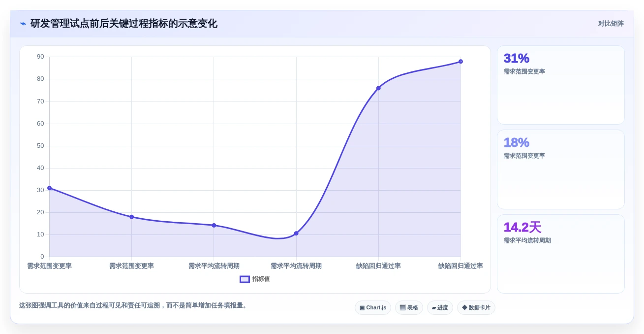Click the data point at value 31
This screenshot has width=644, height=334.
pos(49,188)
